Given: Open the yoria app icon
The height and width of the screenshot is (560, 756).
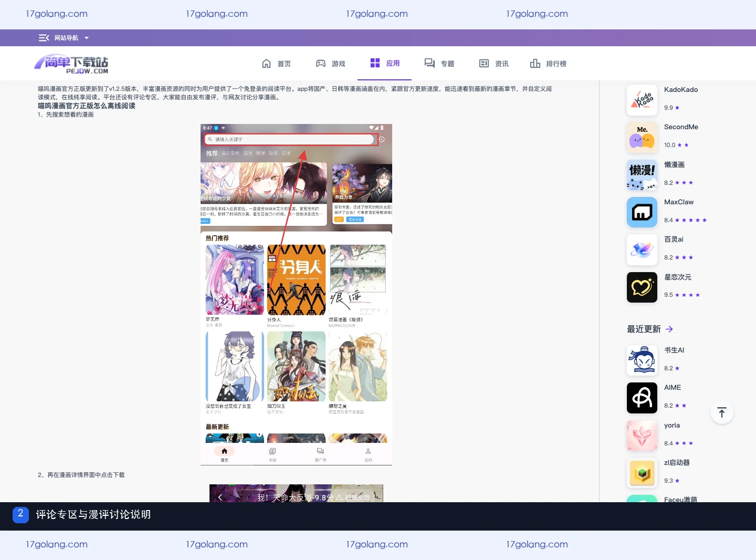Looking at the screenshot, I should pos(642,435).
